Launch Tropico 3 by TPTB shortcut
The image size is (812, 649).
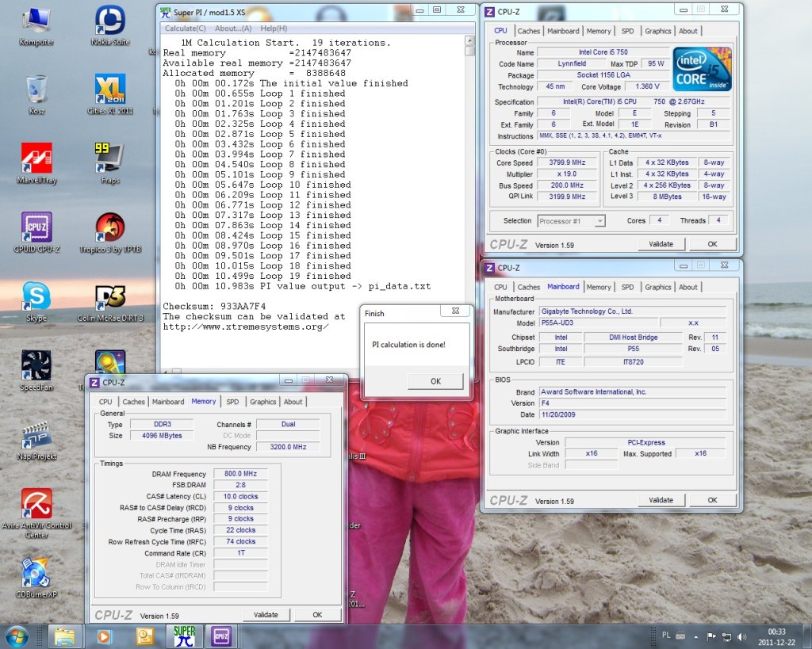tap(109, 233)
